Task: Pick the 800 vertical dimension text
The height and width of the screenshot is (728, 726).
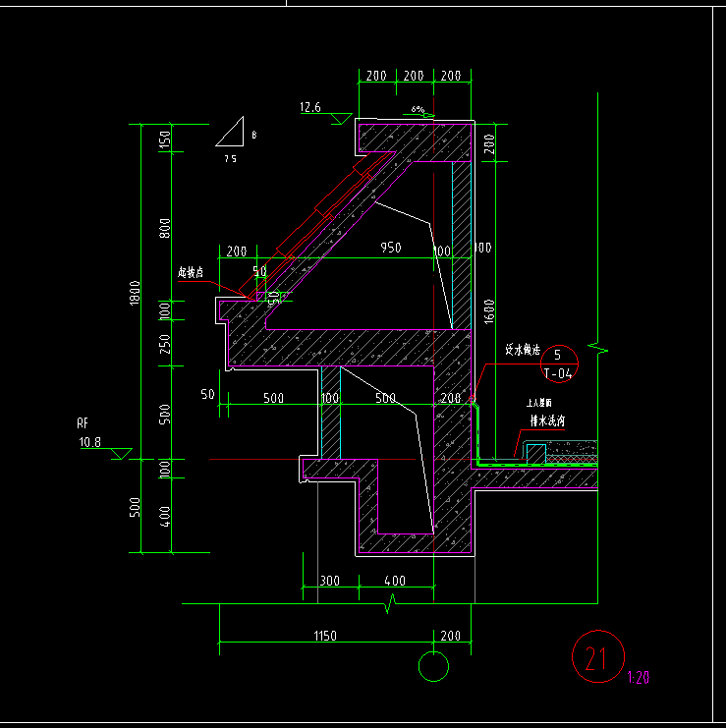Action: [x=165, y=229]
